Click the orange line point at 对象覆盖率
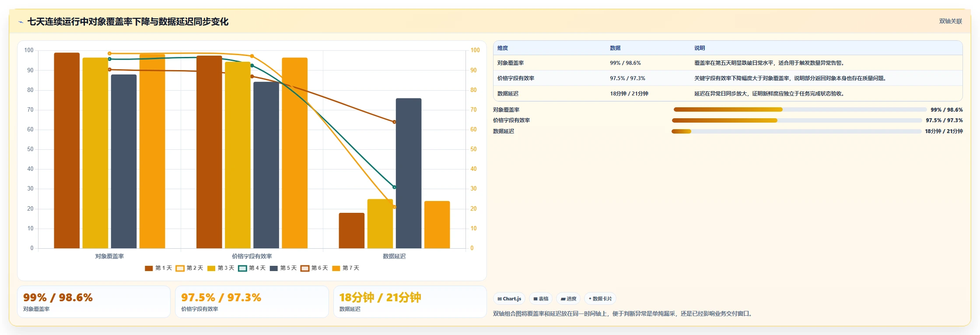Image resolution: width=980 pixels, height=335 pixels. 109,53
